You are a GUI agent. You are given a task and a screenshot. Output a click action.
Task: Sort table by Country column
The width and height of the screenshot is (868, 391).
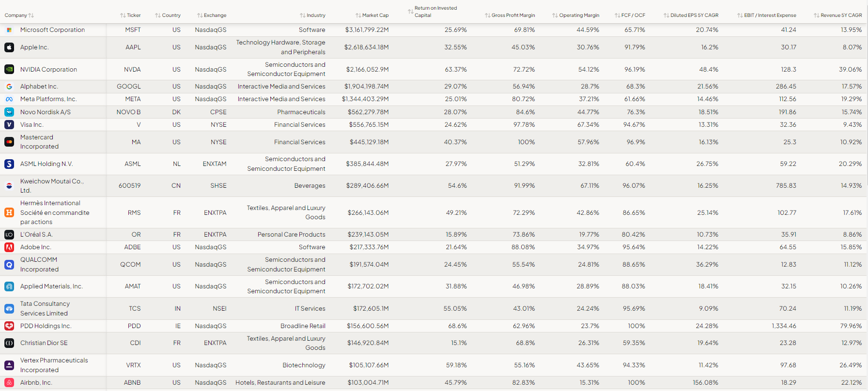(x=168, y=15)
